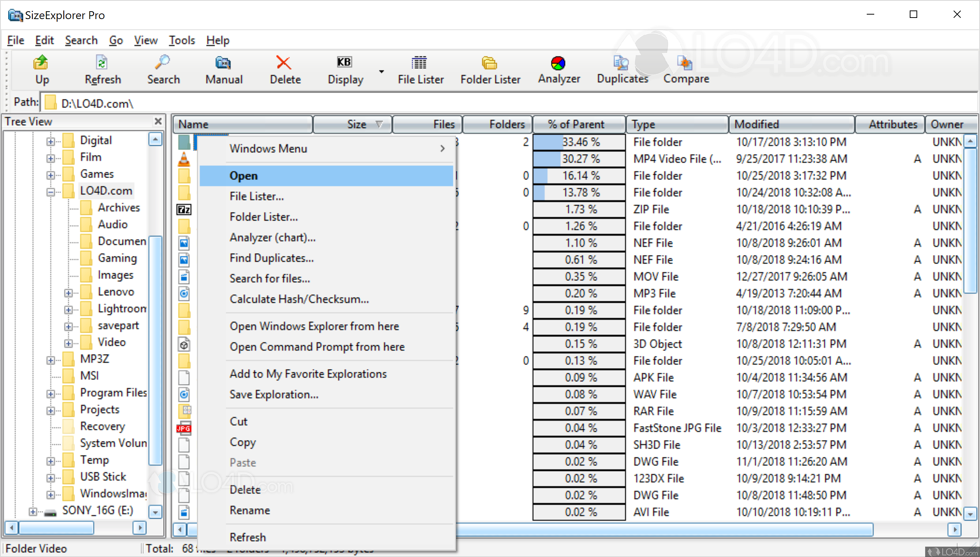Open the Tools menu

pos(182,40)
